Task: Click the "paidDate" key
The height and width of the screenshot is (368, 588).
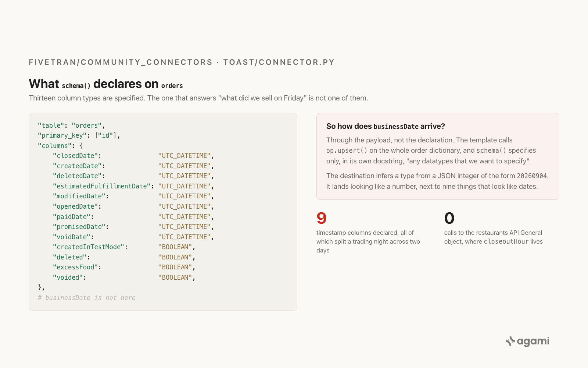Action: (x=72, y=217)
